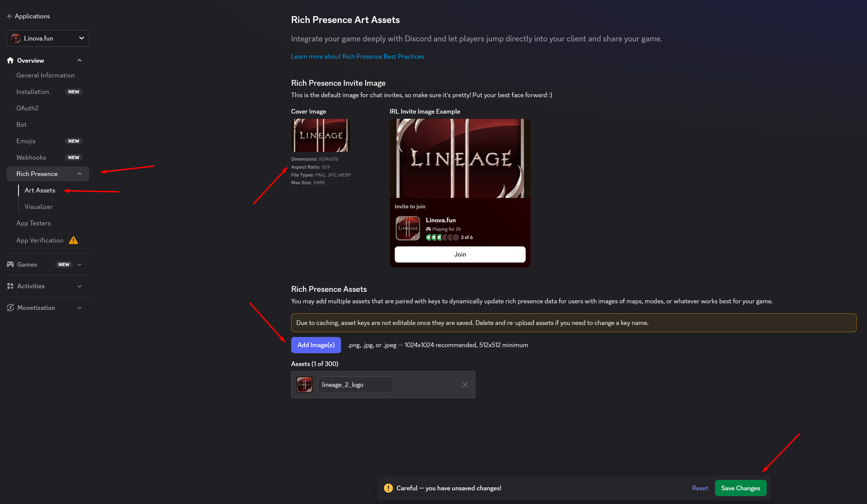This screenshot has width=867, height=504.
Task: Click the 'Rich Presence Art Assets' heading
Action: [x=345, y=20]
